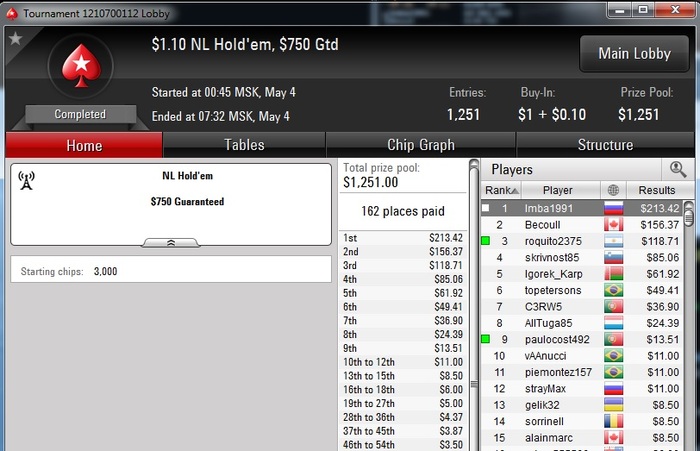The height and width of the screenshot is (451, 700).
Task: Click the PokerStars title bar icon
Action: click(x=12, y=14)
